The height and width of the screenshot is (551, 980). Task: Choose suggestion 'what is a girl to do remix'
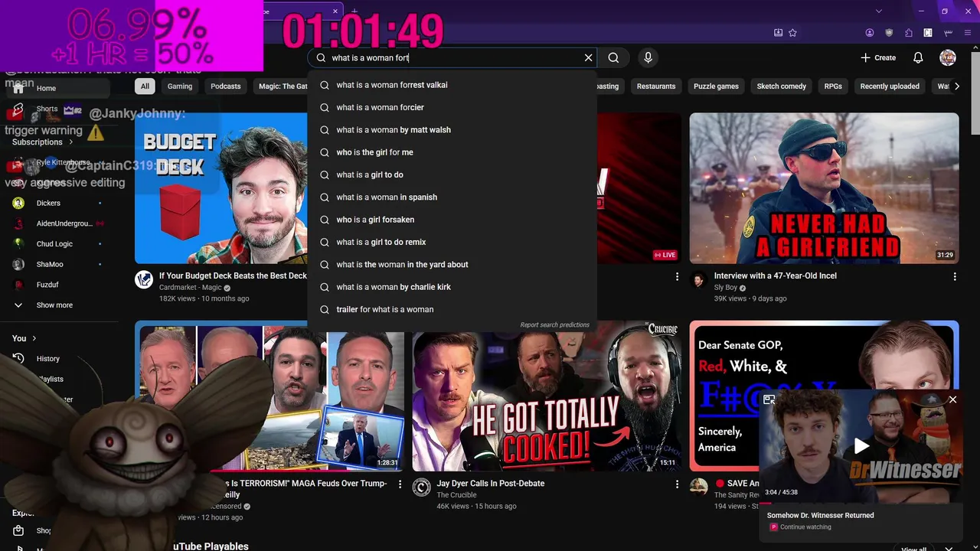pos(452,242)
